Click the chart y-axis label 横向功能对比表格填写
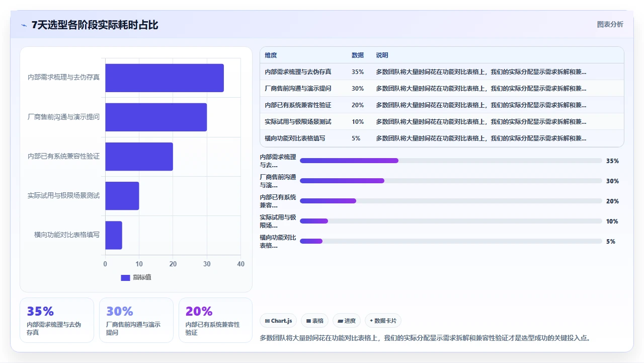 coord(67,235)
